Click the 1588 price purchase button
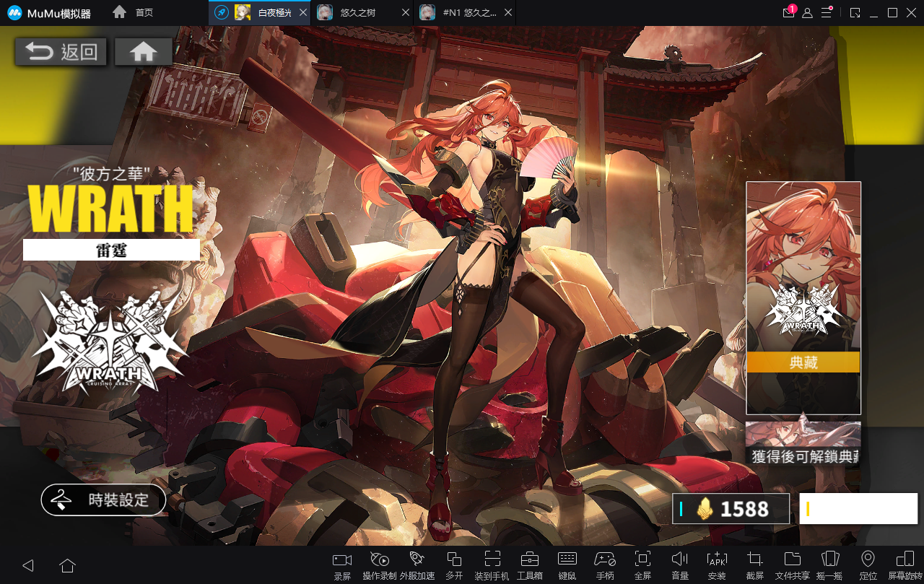 click(x=731, y=509)
